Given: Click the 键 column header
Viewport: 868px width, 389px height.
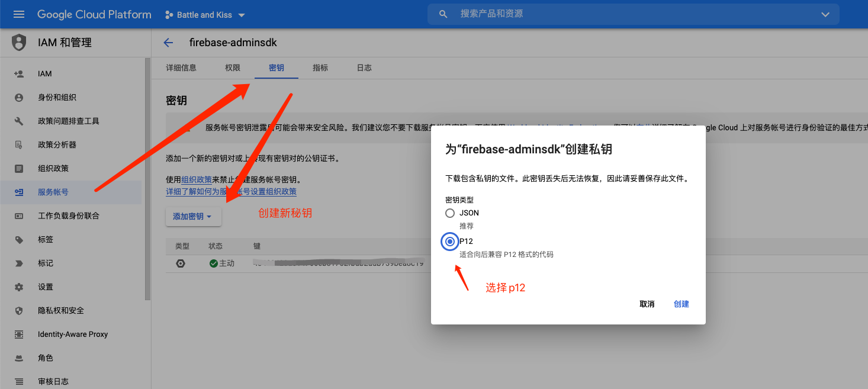Looking at the screenshot, I should tap(257, 246).
